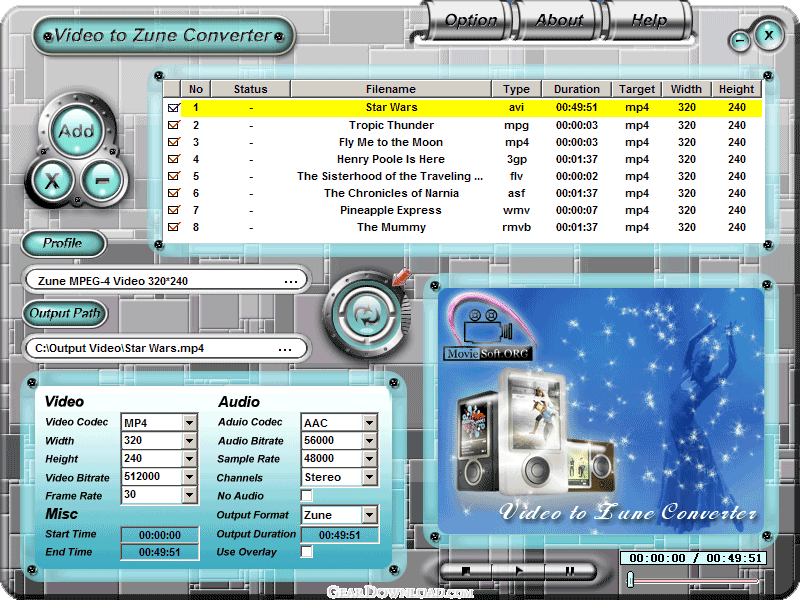Open output path browse dots
The height and width of the screenshot is (600, 800).
click(x=285, y=349)
